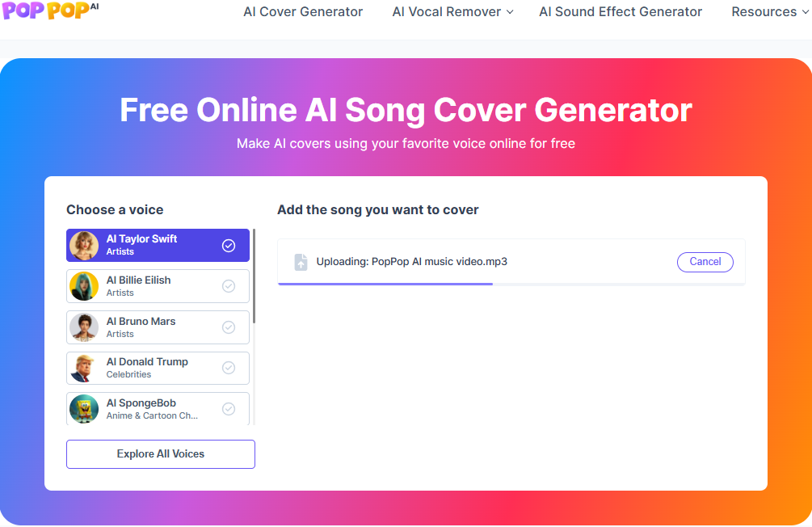812x527 pixels.
Task: Click the AI Donald Trump avatar
Action: click(x=84, y=368)
